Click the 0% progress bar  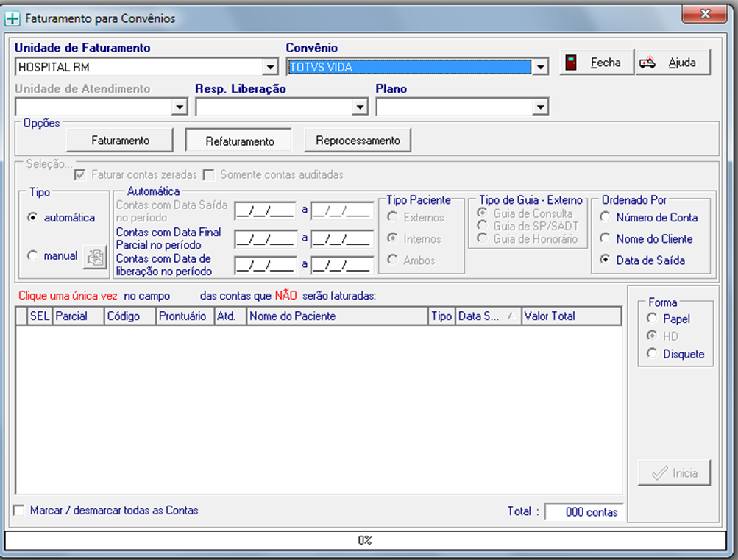tap(365, 540)
